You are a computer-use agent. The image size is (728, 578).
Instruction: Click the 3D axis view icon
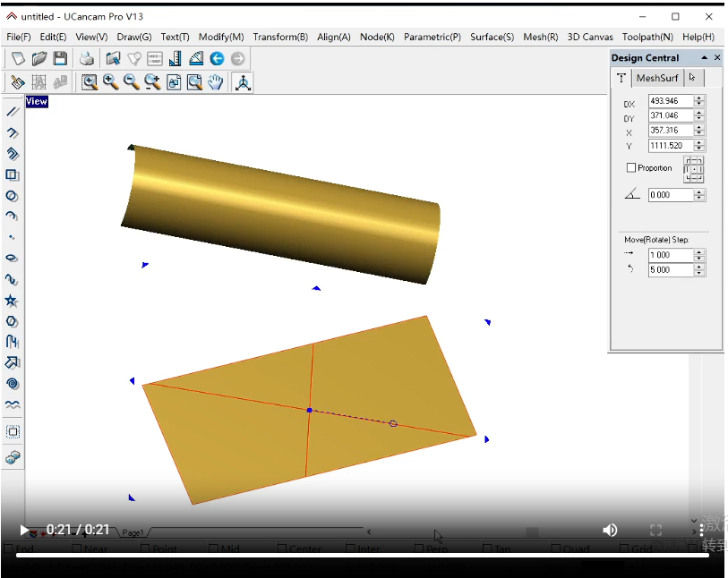[243, 82]
